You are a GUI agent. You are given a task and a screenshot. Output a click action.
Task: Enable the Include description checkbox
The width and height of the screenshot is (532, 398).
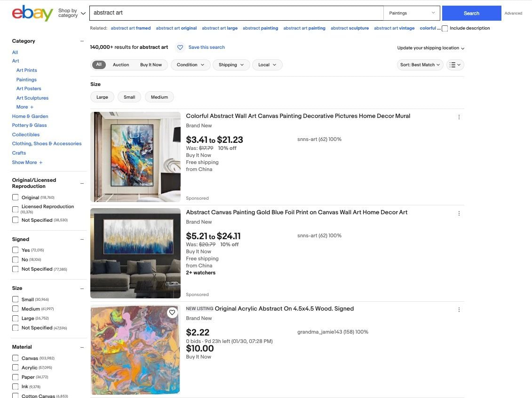(x=445, y=29)
